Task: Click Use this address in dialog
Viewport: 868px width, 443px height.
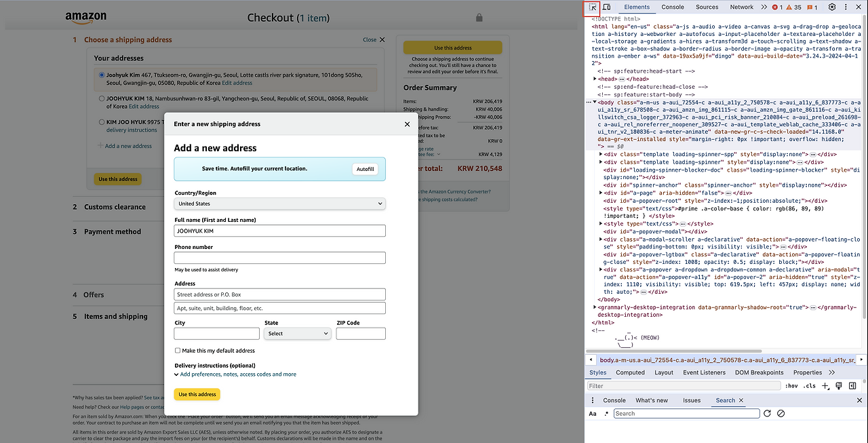Action: [x=197, y=394]
